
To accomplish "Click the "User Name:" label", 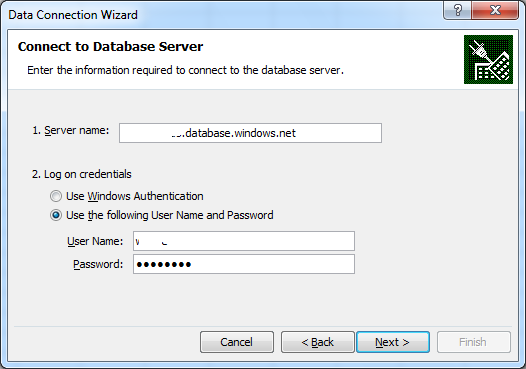I will [x=95, y=241].
